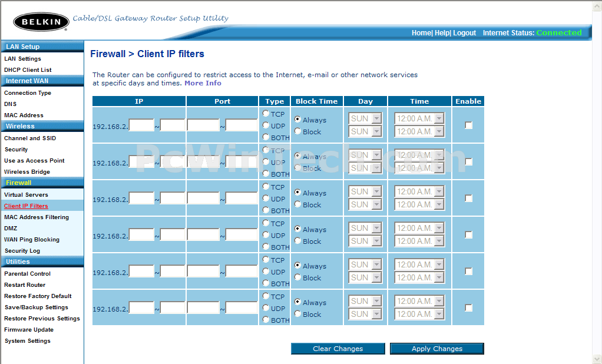Open Use as Access Point page
Screen dimensions: 602x364
click(x=34, y=160)
